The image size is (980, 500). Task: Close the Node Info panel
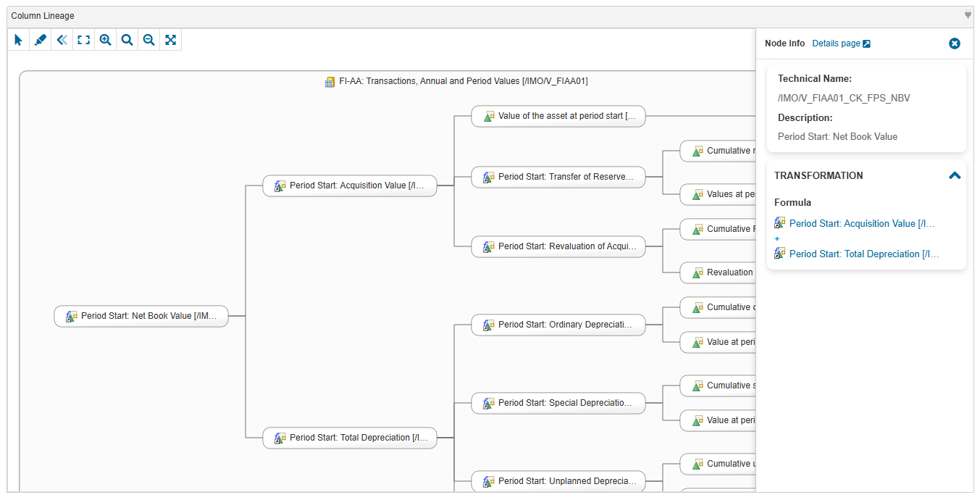coord(955,43)
